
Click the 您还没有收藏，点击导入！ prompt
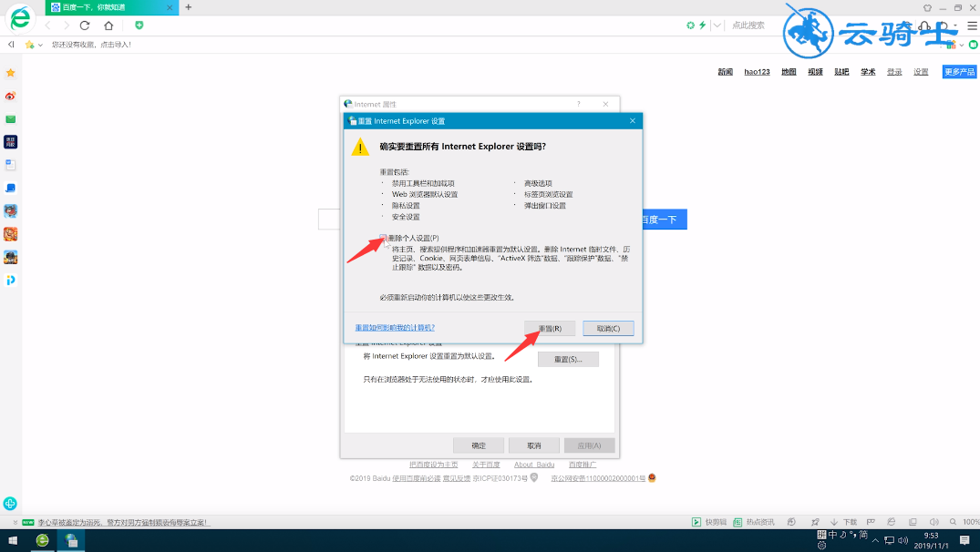[x=91, y=45]
